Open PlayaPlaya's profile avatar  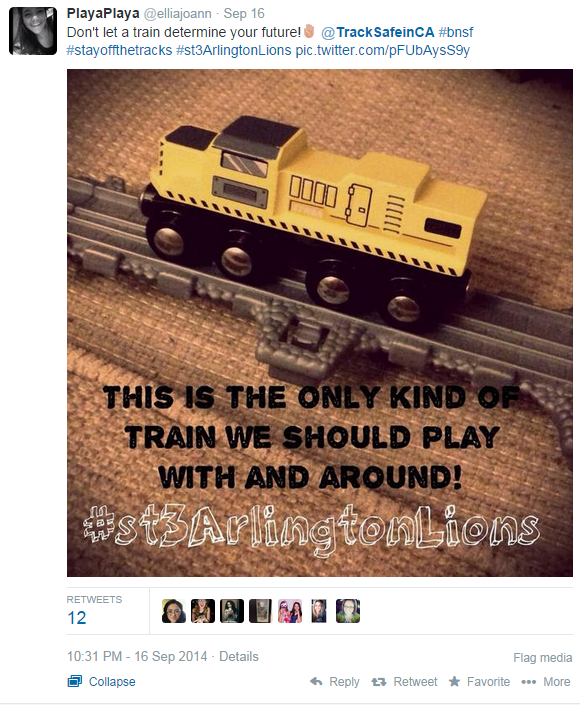(x=33, y=31)
